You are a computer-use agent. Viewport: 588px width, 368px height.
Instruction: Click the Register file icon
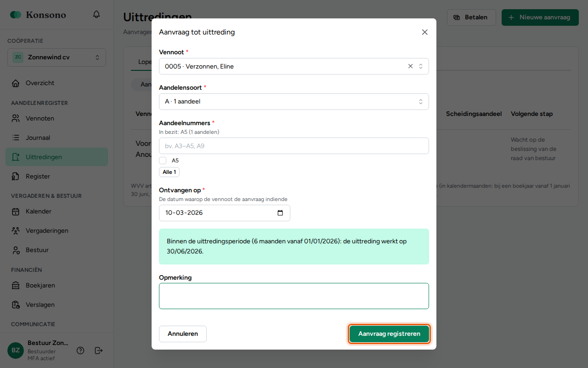coord(16,176)
